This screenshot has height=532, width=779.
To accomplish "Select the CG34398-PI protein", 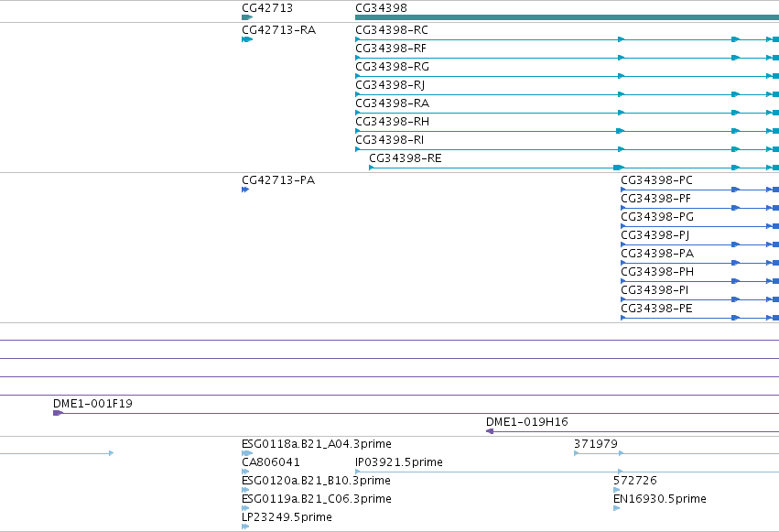I will pos(655,290).
